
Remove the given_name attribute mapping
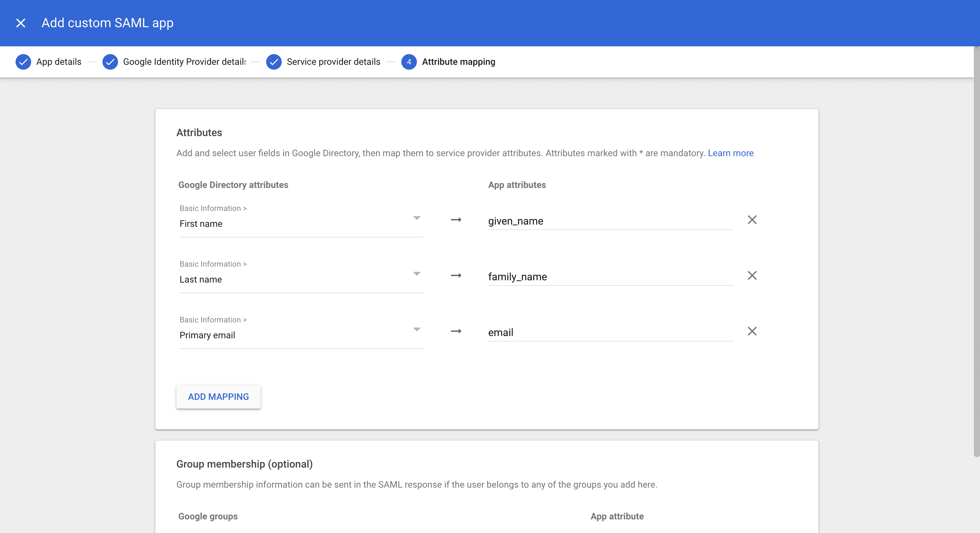[x=752, y=220]
